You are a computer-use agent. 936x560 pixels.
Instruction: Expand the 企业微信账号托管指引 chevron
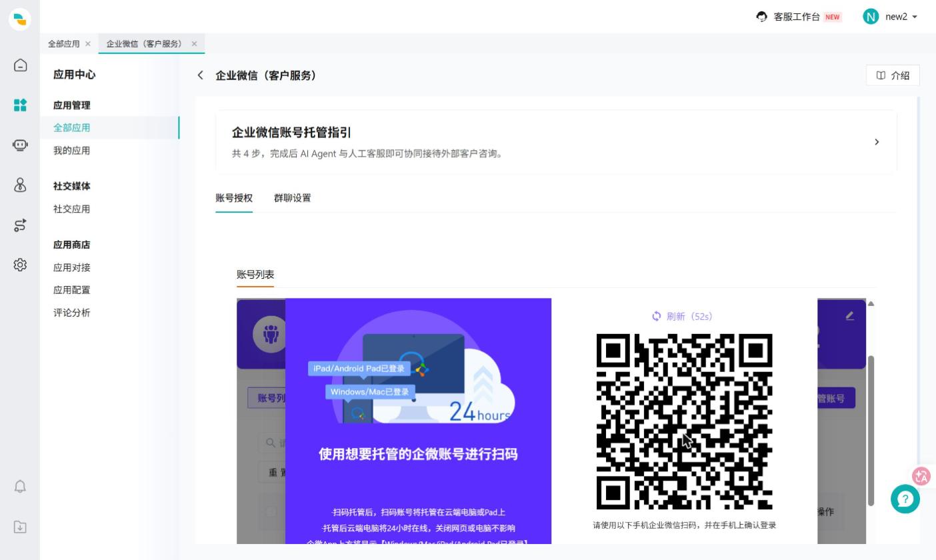[x=877, y=142]
